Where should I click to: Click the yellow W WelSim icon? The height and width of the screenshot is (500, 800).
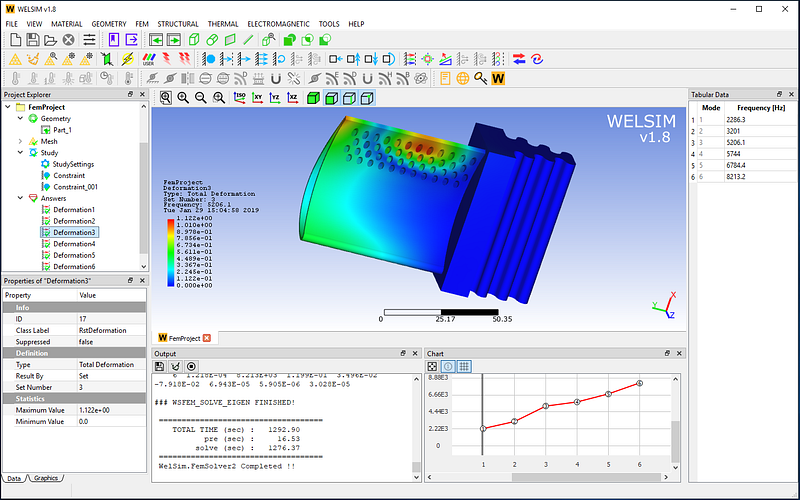coord(498,79)
